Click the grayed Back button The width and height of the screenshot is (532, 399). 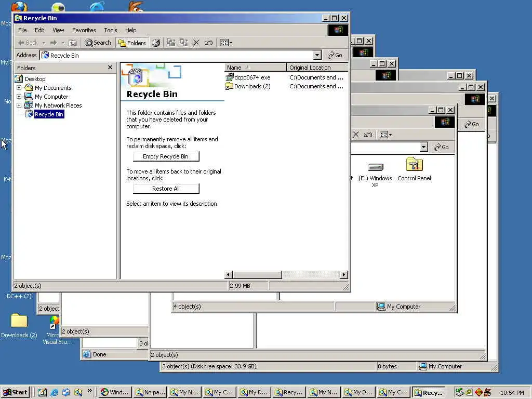pos(28,43)
